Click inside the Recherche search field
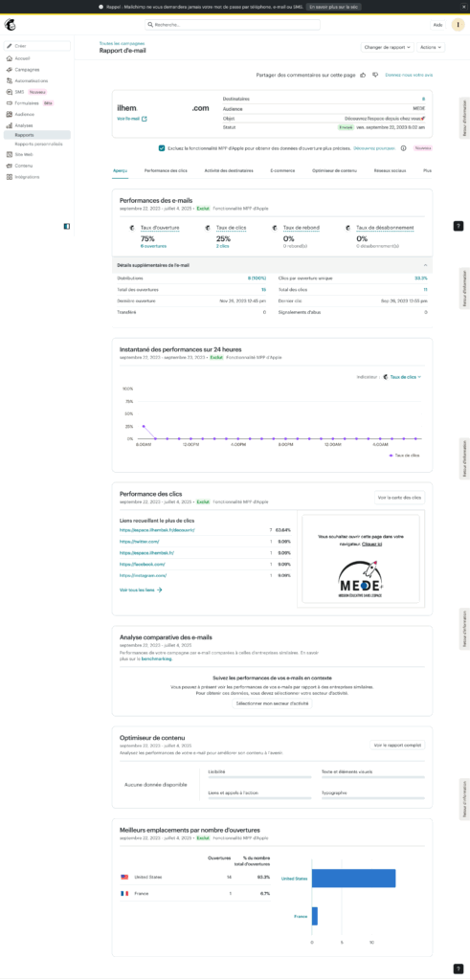Screen dimensions: 470x980 click(233, 25)
